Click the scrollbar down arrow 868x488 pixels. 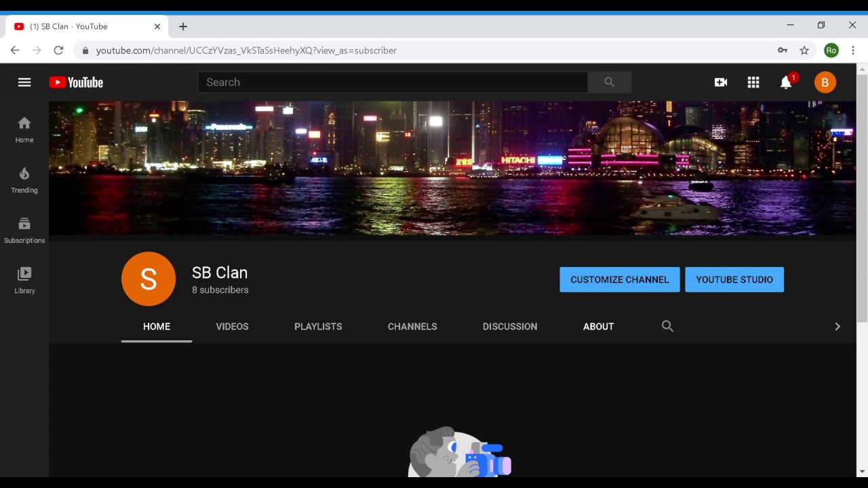(862, 471)
